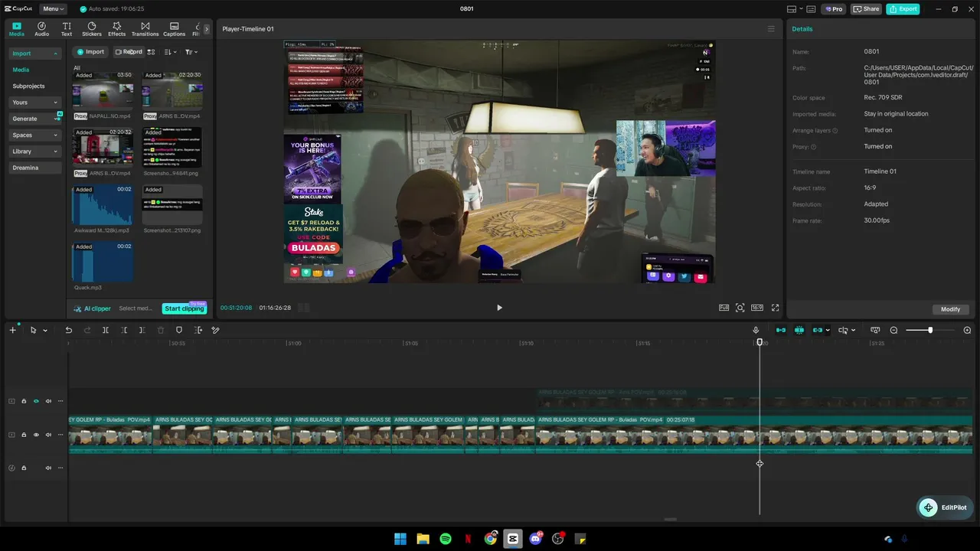Mute the upper video track
This screenshot has height=551, width=980.
click(x=48, y=401)
